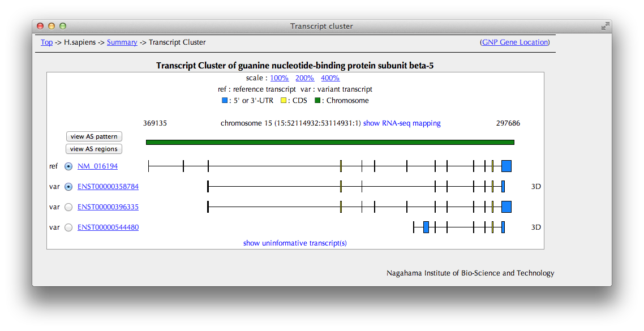This screenshot has height=331, width=644.
Task: Navigate to Summary breadcrumb
Action: pos(122,42)
